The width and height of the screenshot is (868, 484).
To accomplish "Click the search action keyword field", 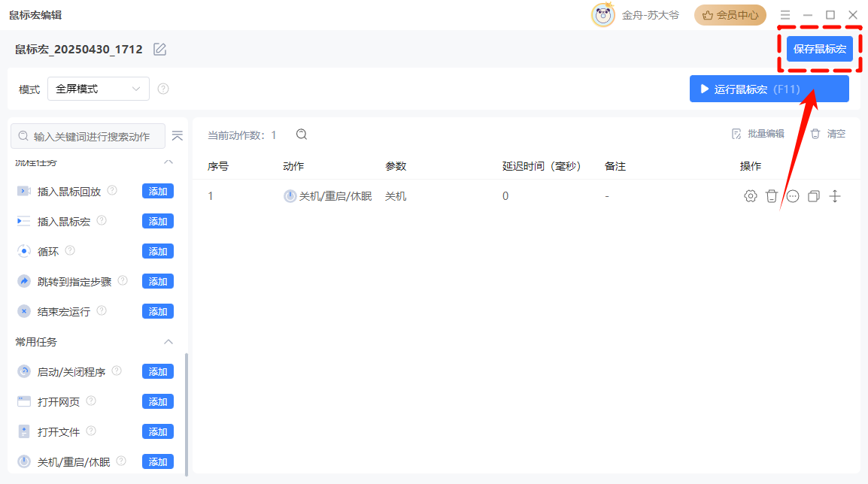I will [88, 136].
